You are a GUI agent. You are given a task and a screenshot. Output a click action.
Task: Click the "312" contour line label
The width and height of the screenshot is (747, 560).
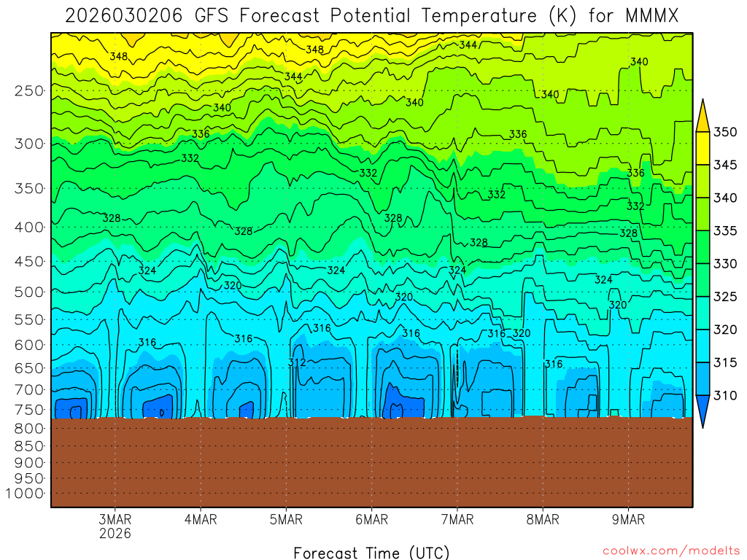coord(297,363)
